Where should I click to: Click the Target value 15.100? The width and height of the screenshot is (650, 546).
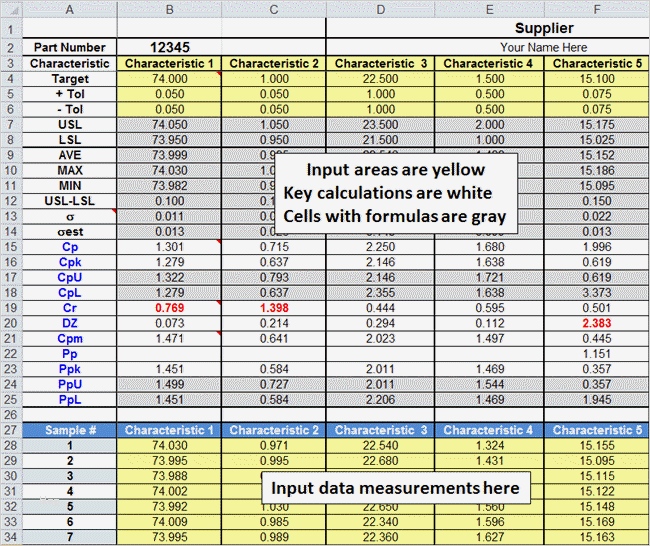point(597,79)
